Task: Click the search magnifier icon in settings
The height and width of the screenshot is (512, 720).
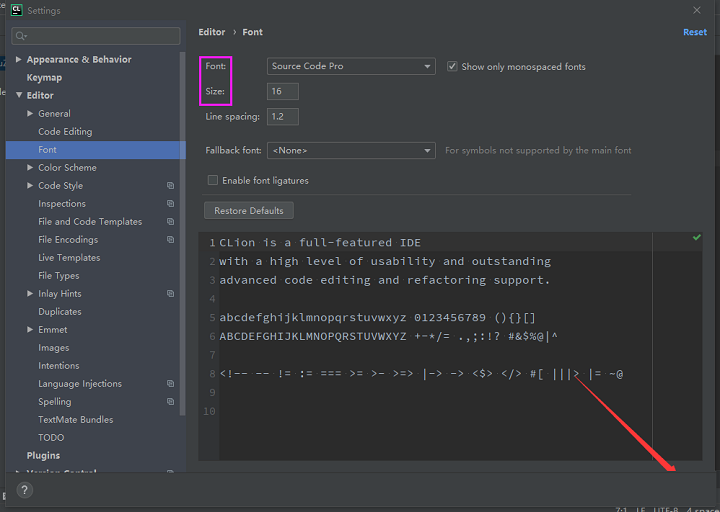Action: point(21,36)
